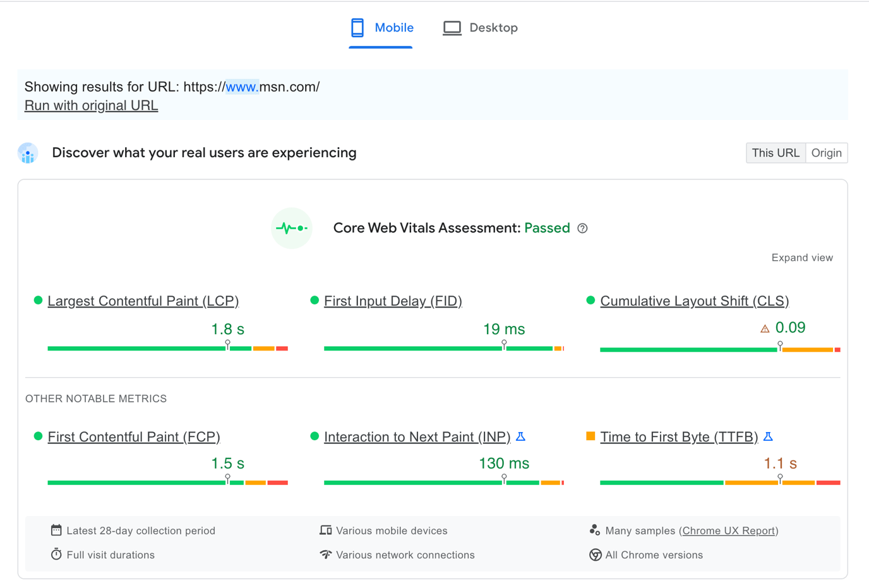Image resolution: width=869 pixels, height=588 pixels.
Task: Click the Core Web Vitals pulse icon
Action: (x=292, y=228)
